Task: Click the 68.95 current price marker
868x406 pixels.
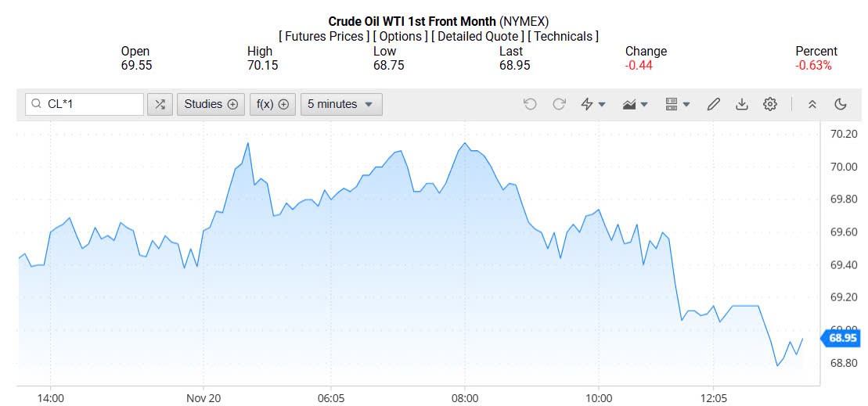Action: [x=841, y=338]
